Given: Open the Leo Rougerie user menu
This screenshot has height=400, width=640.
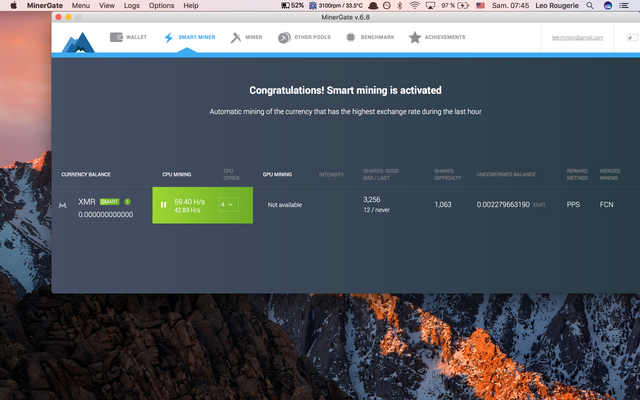Looking at the screenshot, I should (x=557, y=5).
